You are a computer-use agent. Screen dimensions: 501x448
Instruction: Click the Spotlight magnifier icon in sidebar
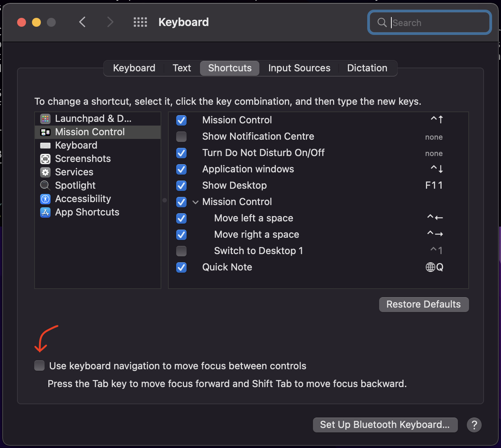(x=45, y=185)
